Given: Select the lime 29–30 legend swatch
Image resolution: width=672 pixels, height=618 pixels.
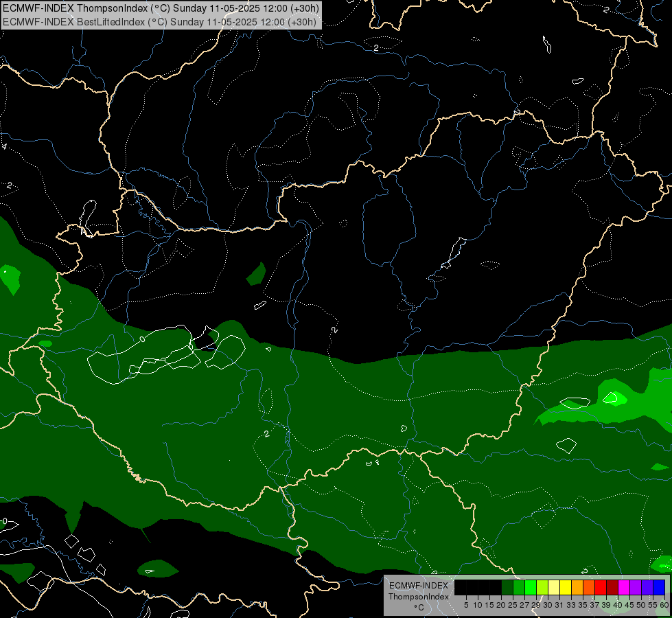Looking at the screenshot, I should coord(542,587).
